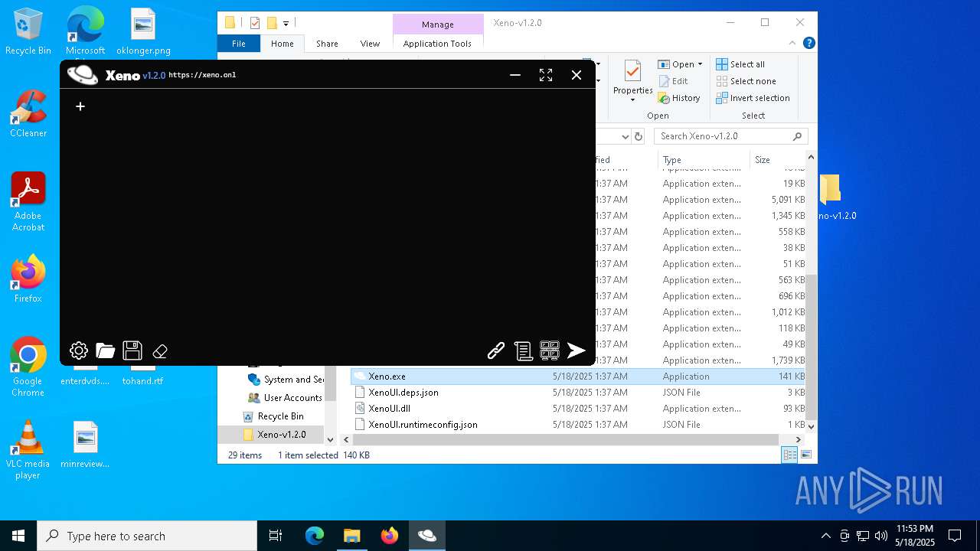Switch to details view icon in status bar
This screenshot has height=551, width=980.
click(x=789, y=455)
